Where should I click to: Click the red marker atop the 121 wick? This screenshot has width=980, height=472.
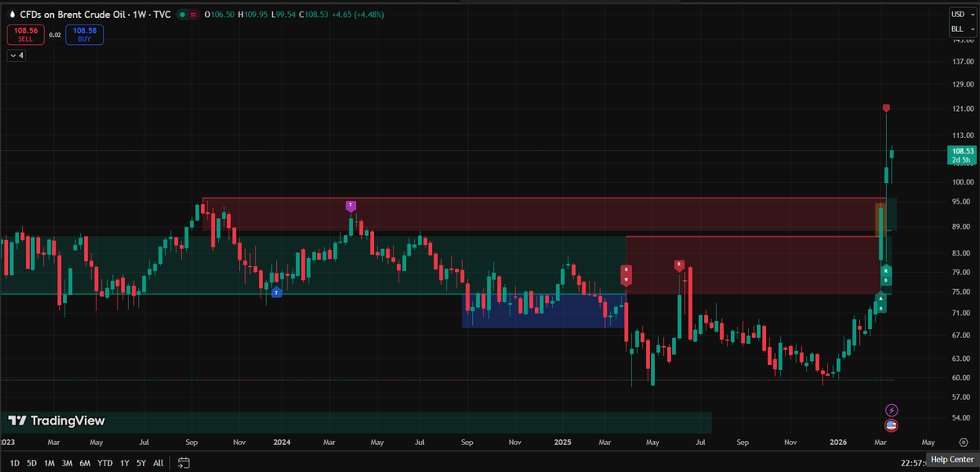(886, 108)
